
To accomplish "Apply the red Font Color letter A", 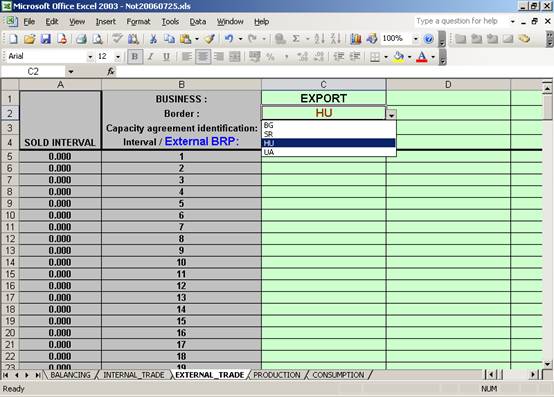I will pos(422,57).
